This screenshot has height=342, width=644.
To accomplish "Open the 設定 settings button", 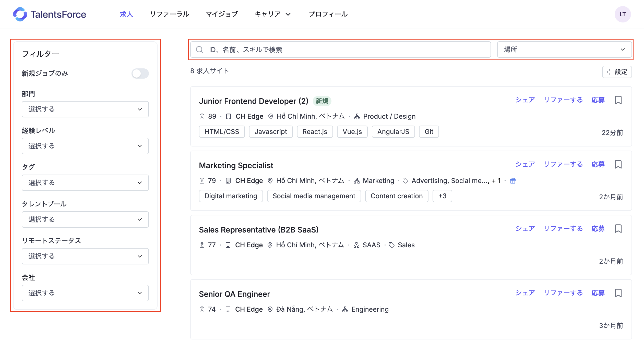I will click(617, 72).
